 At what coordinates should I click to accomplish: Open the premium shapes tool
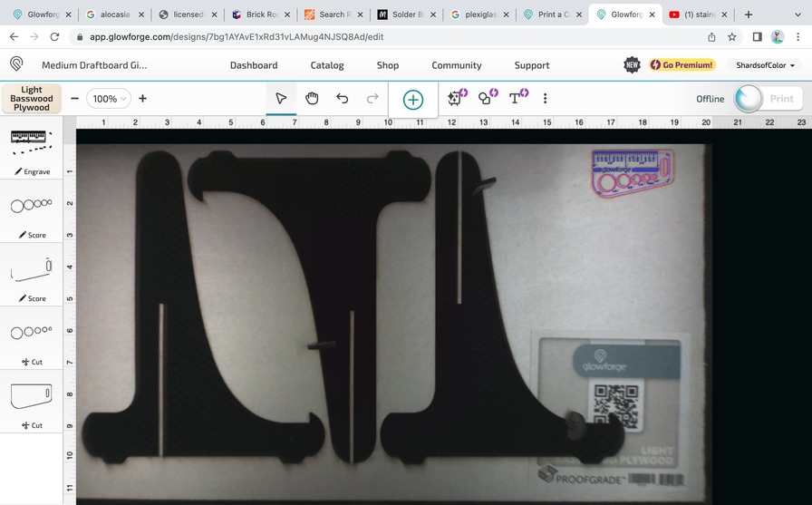pyautogui.click(x=488, y=98)
